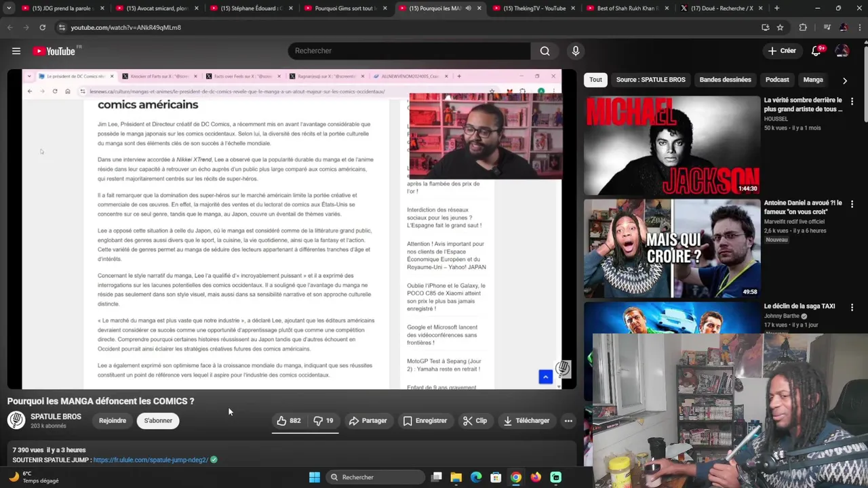Open options for Michael Jackson video
The image size is (868, 488).
(x=852, y=101)
